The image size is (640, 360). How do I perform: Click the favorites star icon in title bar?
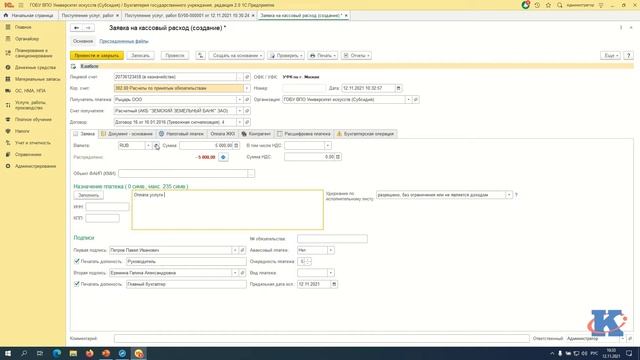pyautogui.click(x=548, y=5)
